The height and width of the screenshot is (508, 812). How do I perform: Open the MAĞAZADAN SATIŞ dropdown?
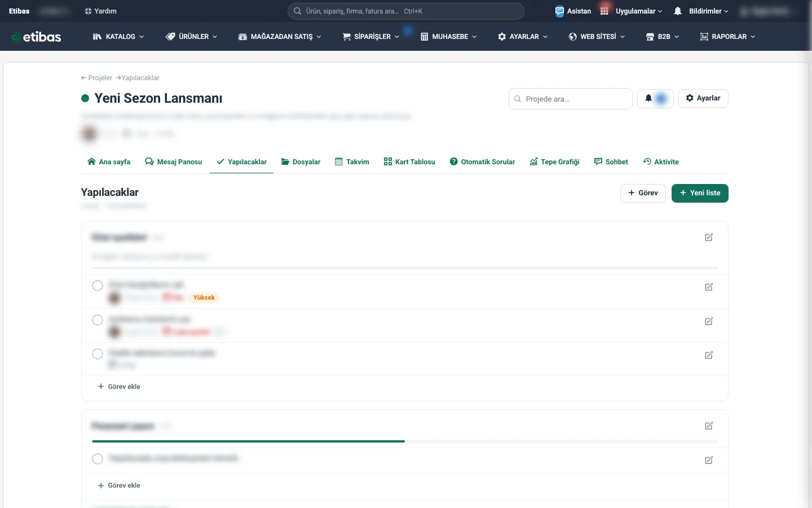(x=280, y=37)
